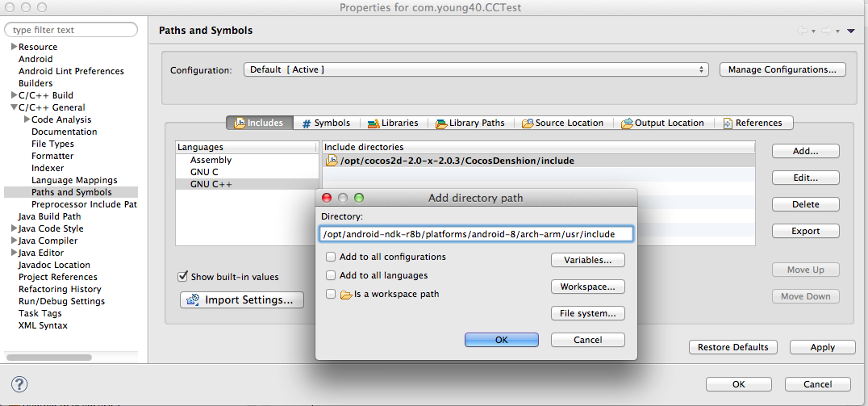Click the File system... button

click(x=587, y=313)
